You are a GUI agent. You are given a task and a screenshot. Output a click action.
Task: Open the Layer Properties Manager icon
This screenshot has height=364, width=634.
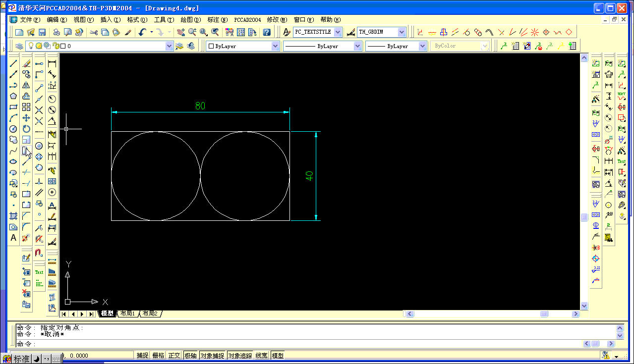click(19, 46)
